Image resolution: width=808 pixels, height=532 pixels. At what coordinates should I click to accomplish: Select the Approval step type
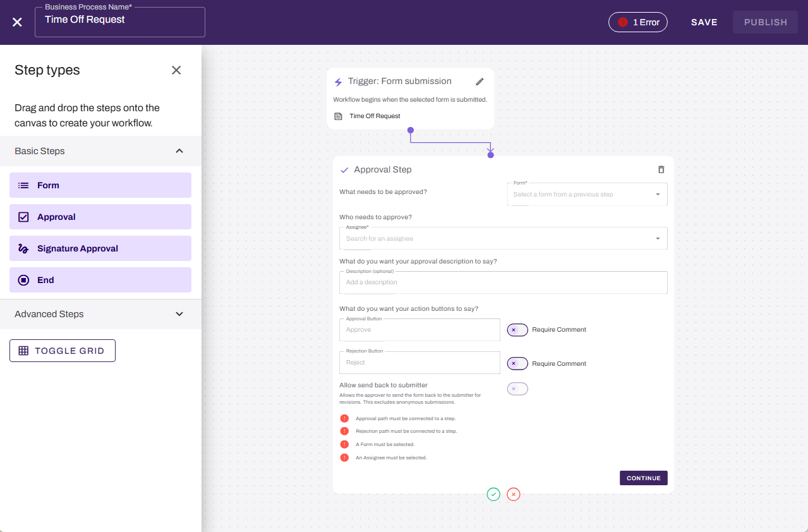(100, 217)
